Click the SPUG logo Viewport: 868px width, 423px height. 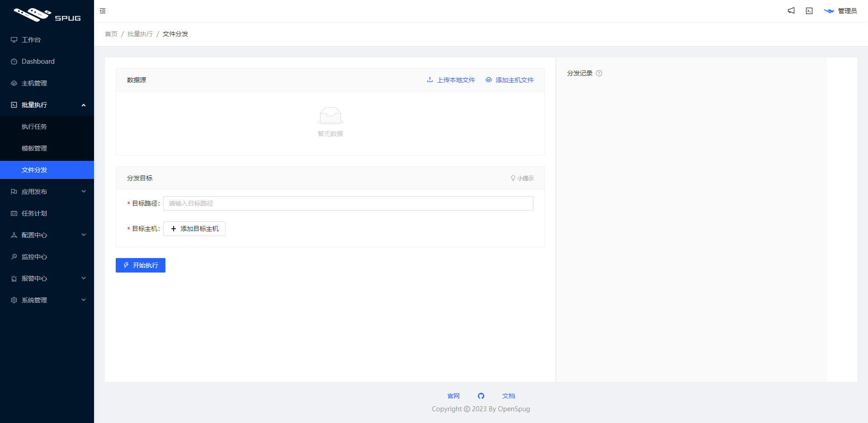(47, 15)
